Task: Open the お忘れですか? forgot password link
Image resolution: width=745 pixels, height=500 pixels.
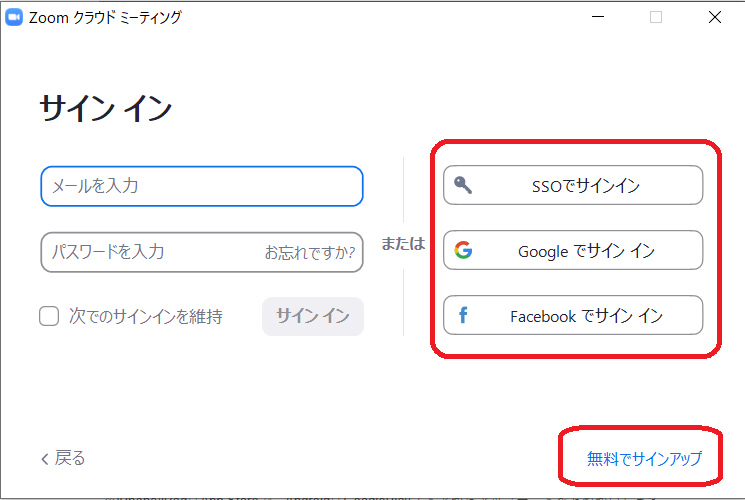Action: click(x=309, y=252)
